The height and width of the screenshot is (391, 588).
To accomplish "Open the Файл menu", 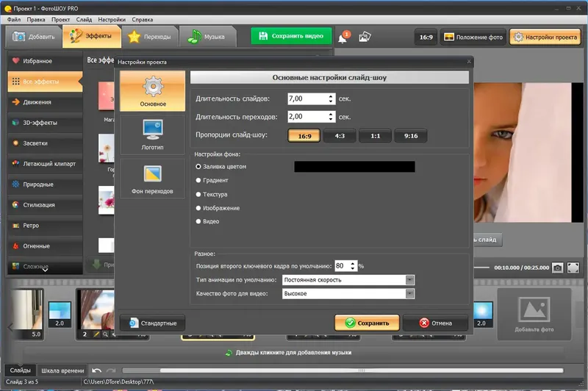I will point(14,20).
